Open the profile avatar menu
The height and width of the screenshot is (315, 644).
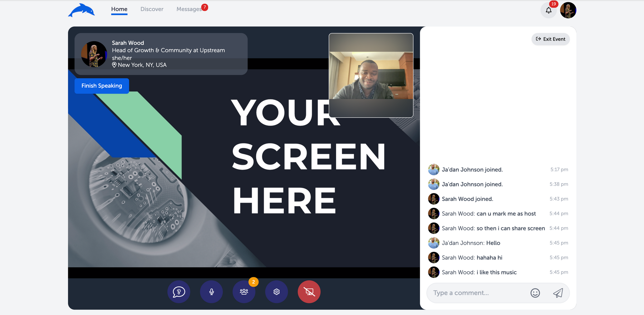pyautogui.click(x=568, y=10)
